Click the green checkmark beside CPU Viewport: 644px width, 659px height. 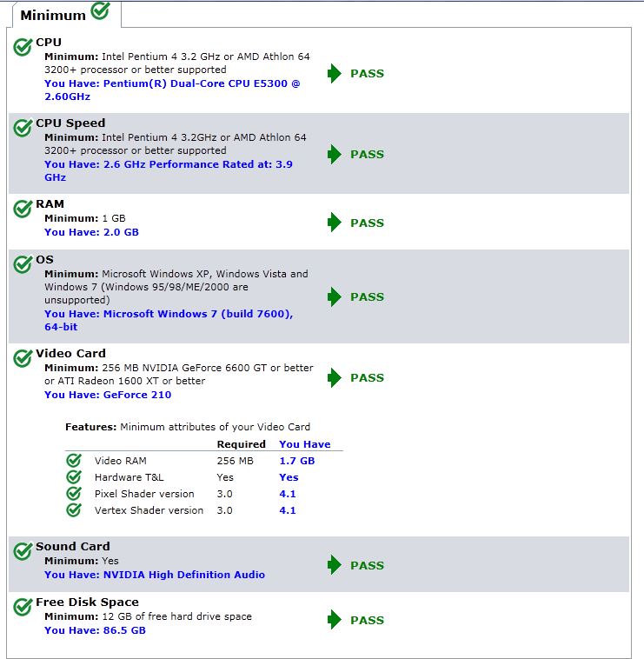click(x=23, y=46)
